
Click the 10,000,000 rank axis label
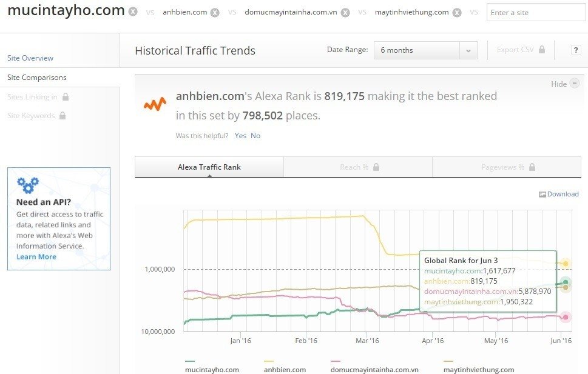coord(158,332)
